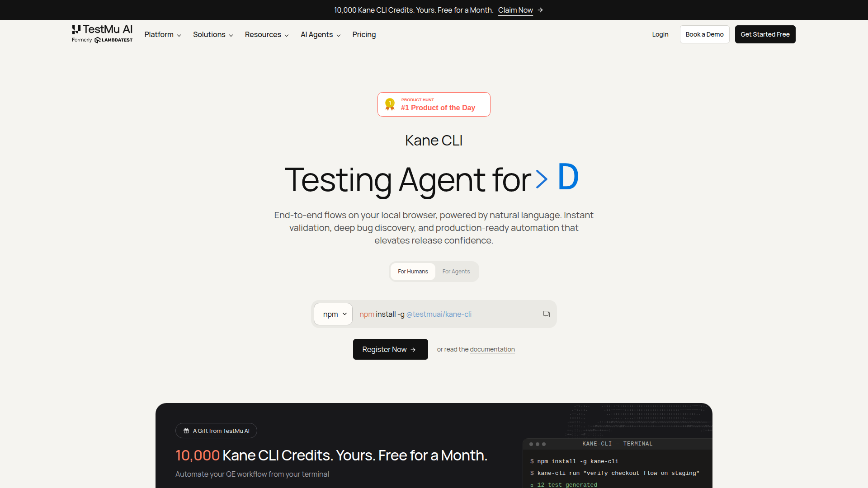Click the Login link
The width and height of the screenshot is (868, 488).
pos(660,34)
